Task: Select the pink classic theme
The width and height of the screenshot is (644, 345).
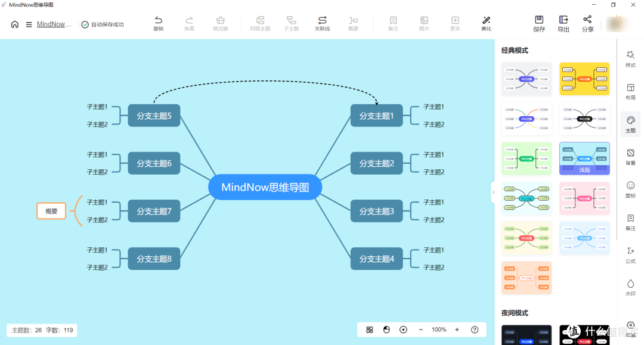Action: point(584,198)
